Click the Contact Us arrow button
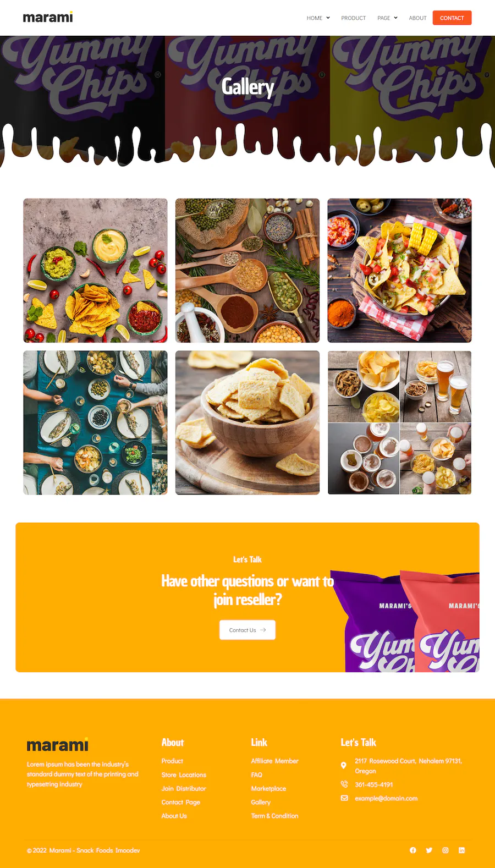The image size is (495, 868). click(248, 630)
